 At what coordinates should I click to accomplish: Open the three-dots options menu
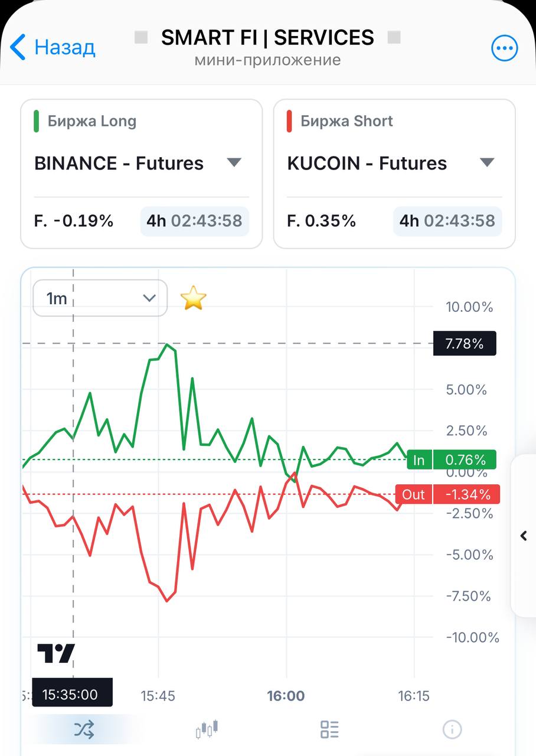[505, 48]
